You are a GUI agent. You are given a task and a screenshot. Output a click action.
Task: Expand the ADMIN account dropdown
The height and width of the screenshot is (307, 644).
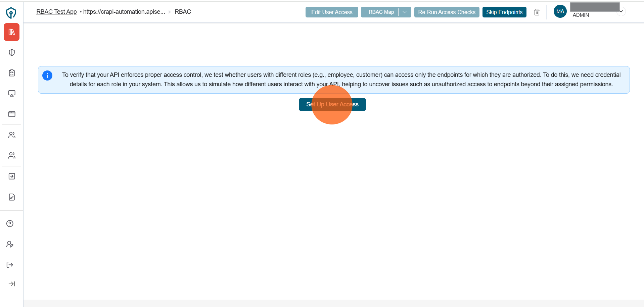tap(621, 11)
